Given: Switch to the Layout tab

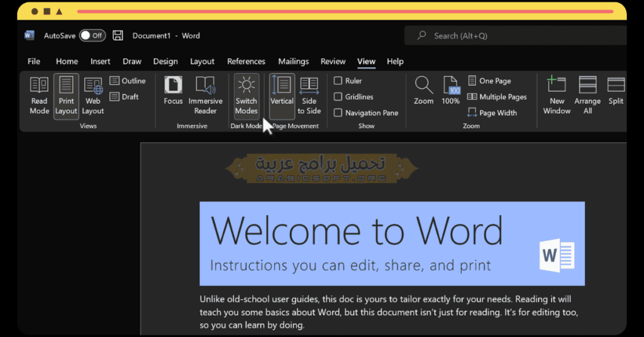Looking at the screenshot, I should [x=202, y=61].
